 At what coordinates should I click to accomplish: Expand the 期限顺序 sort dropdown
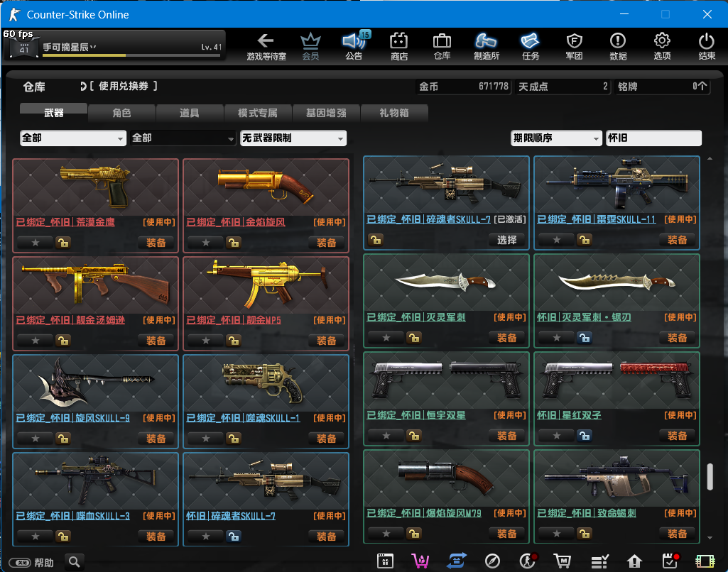point(556,138)
